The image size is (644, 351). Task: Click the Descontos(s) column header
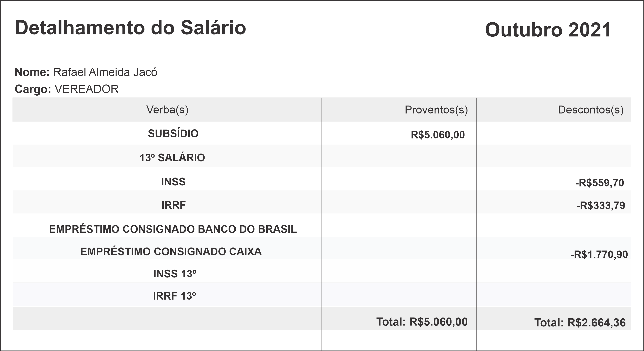point(591,110)
